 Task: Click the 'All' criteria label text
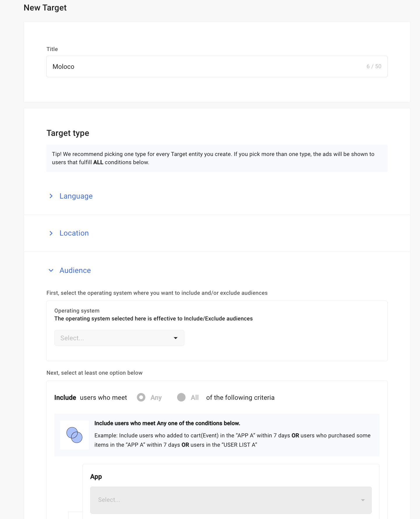click(x=195, y=398)
